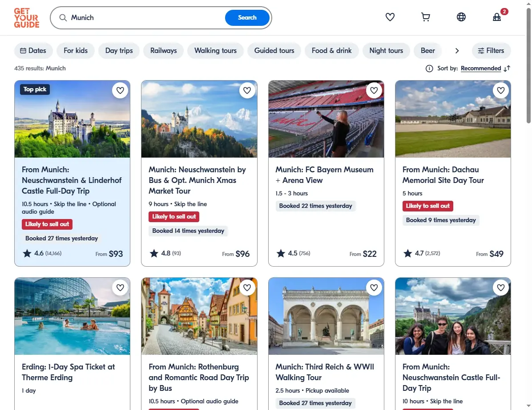Viewport: 532px width, 410px height.
Task: Click Booked 22 times yesterday label
Action: pos(315,206)
